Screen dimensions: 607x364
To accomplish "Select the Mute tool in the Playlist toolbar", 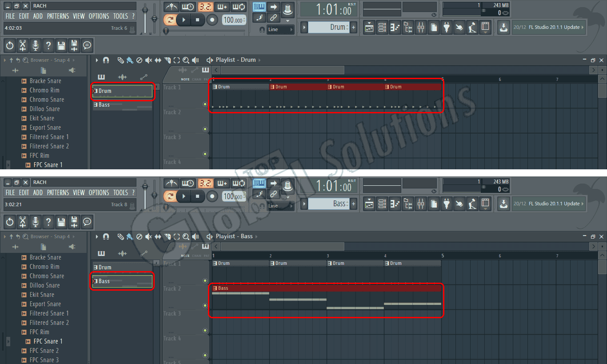I will pos(148,60).
